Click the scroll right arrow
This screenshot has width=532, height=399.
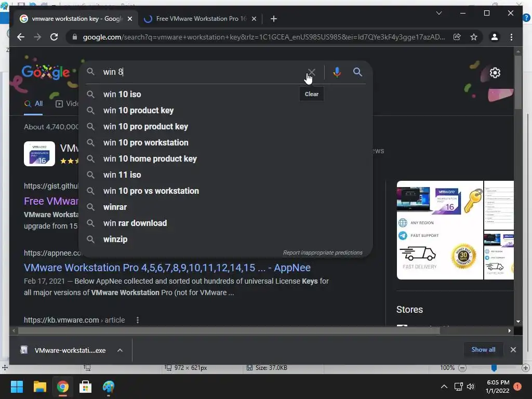[509, 330]
